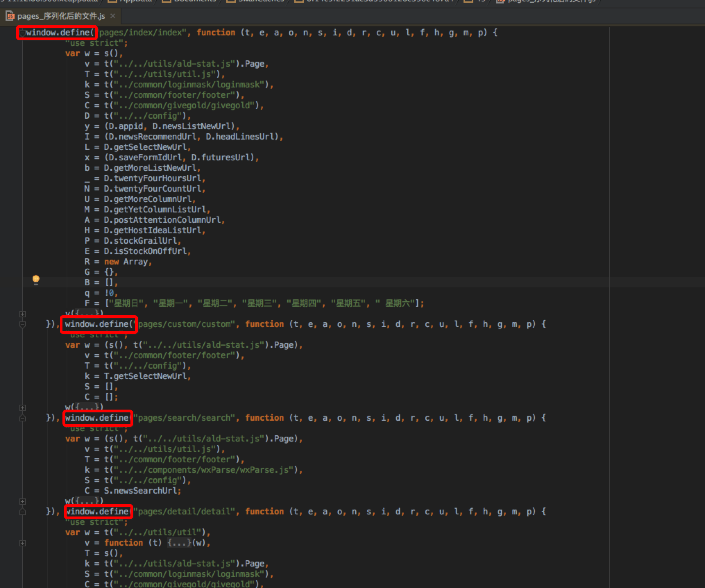Expand the folded w({...}) gutter marker above pages/detail/detail
The height and width of the screenshot is (588, 705).
click(x=23, y=502)
